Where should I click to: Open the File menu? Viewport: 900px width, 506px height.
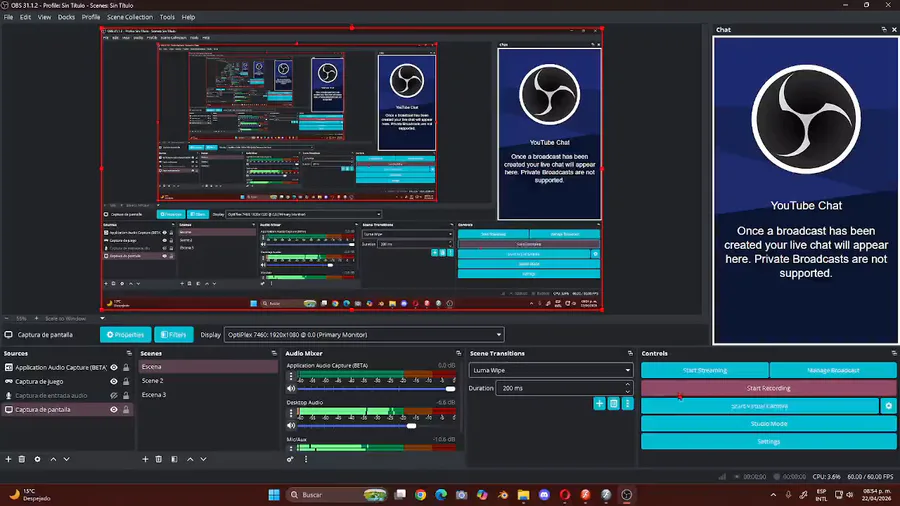click(x=9, y=17)
